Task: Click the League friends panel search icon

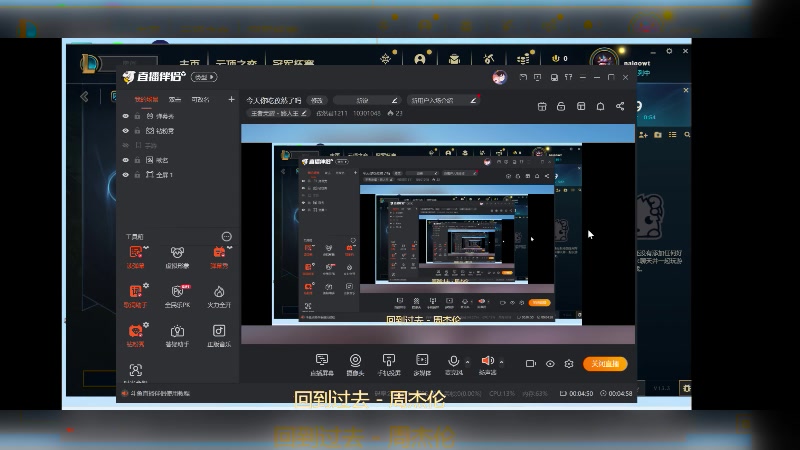Action: [687, 135]
